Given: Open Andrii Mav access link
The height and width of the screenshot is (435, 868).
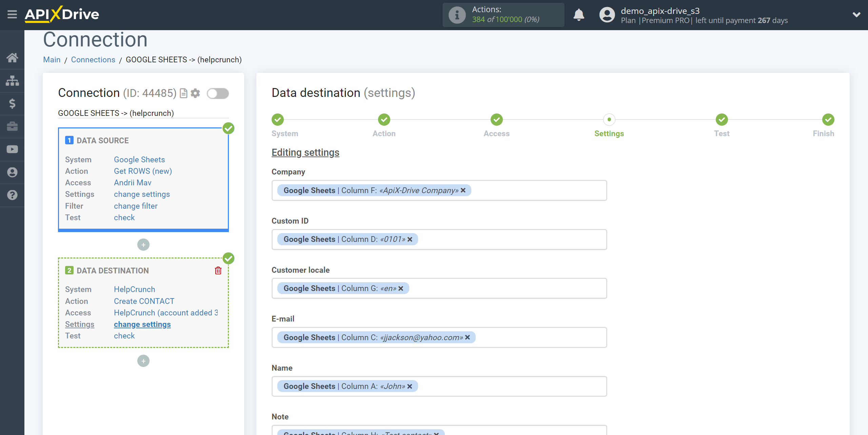Looking at the screenshot, I should click(133, 183).
